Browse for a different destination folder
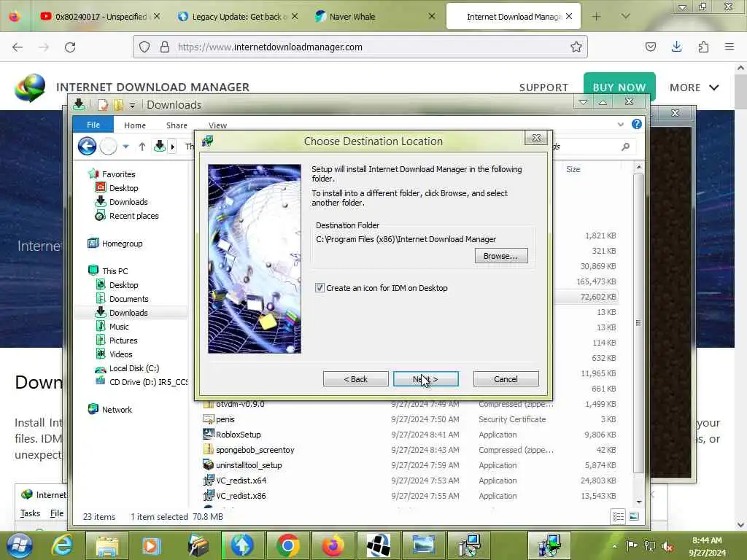Screen dimensions: 747x560 (500, 256)
